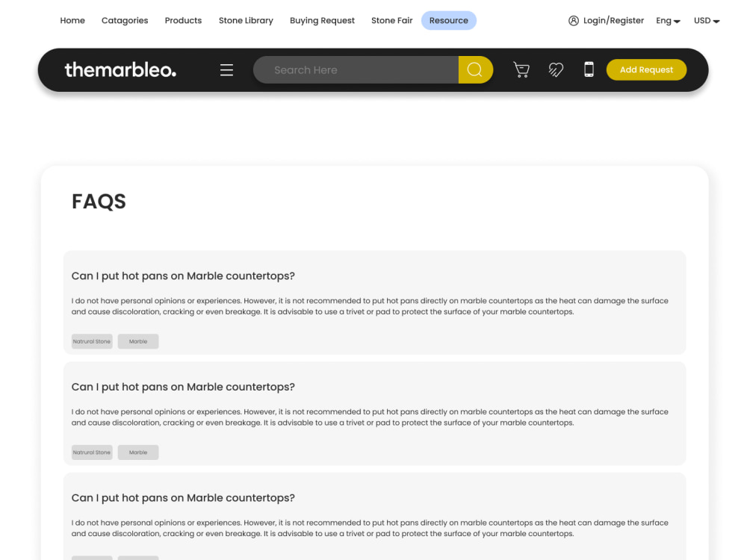Click Marble tag in first FAQ
The height and width of the screenshot is (560, 747).
coord(138,341)
